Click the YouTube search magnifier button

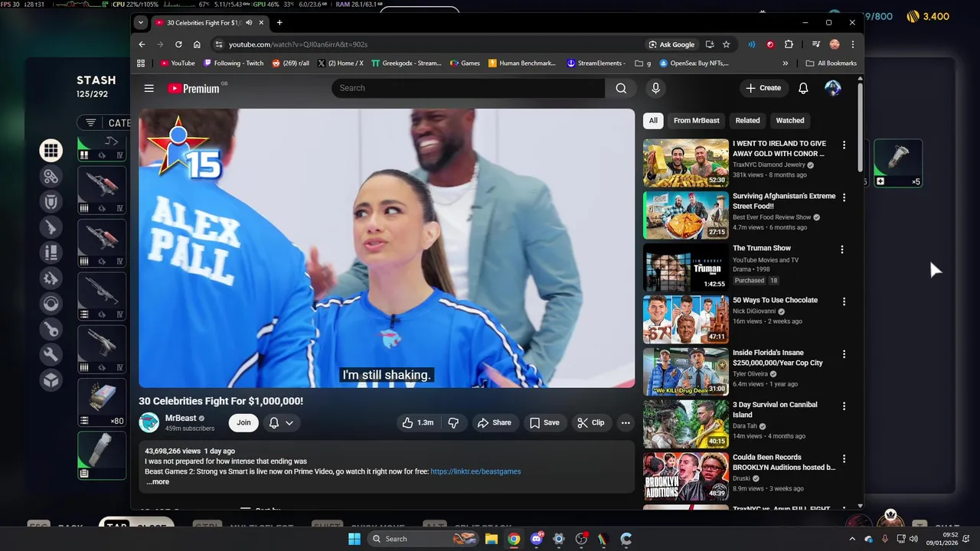point(621,88)
